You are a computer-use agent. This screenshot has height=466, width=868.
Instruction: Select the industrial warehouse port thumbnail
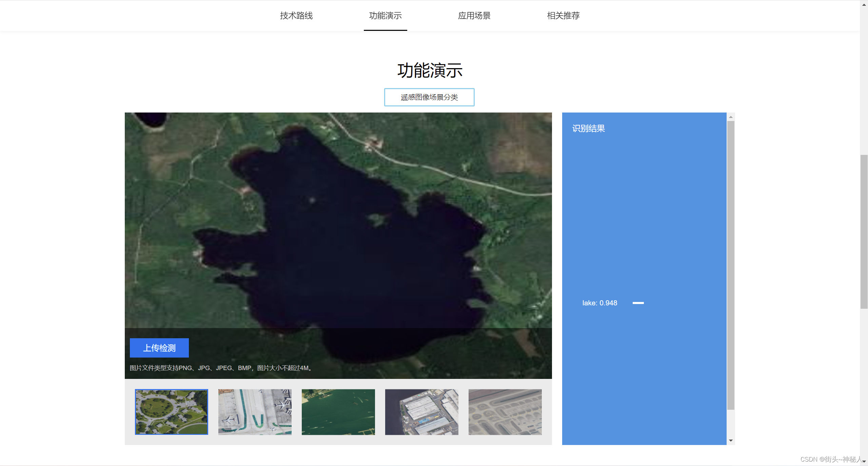(x=422, y=412)
